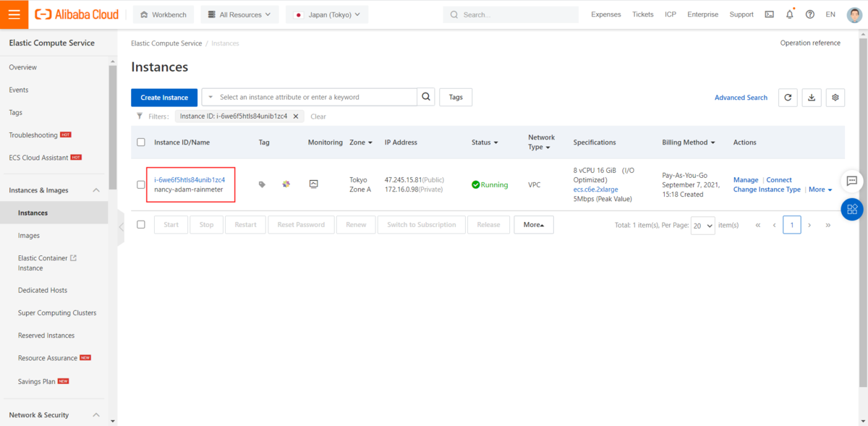Open the attribute selector arrow in search box
This screenshot has width=868, height=426.
(210, 97)
